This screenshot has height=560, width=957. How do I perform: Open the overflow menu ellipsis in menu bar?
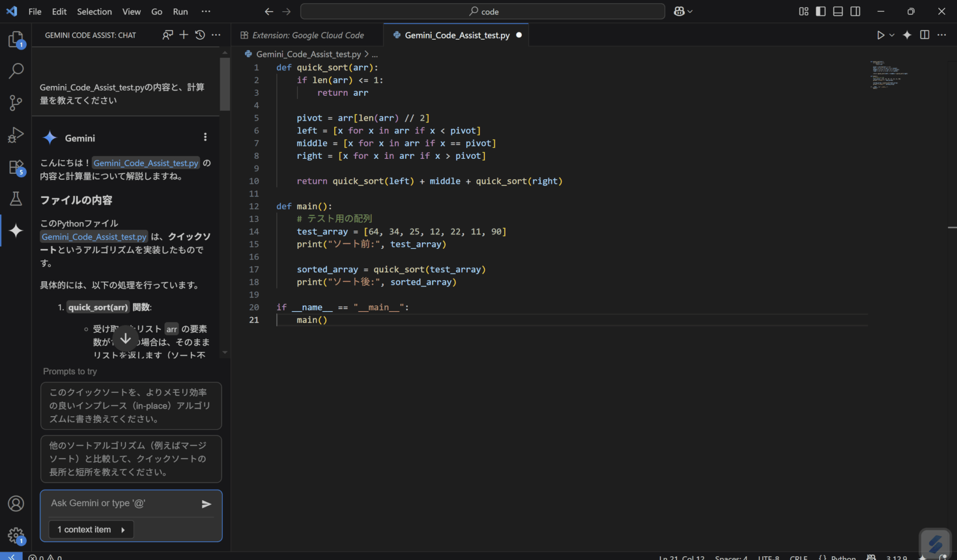coord(206,11)
